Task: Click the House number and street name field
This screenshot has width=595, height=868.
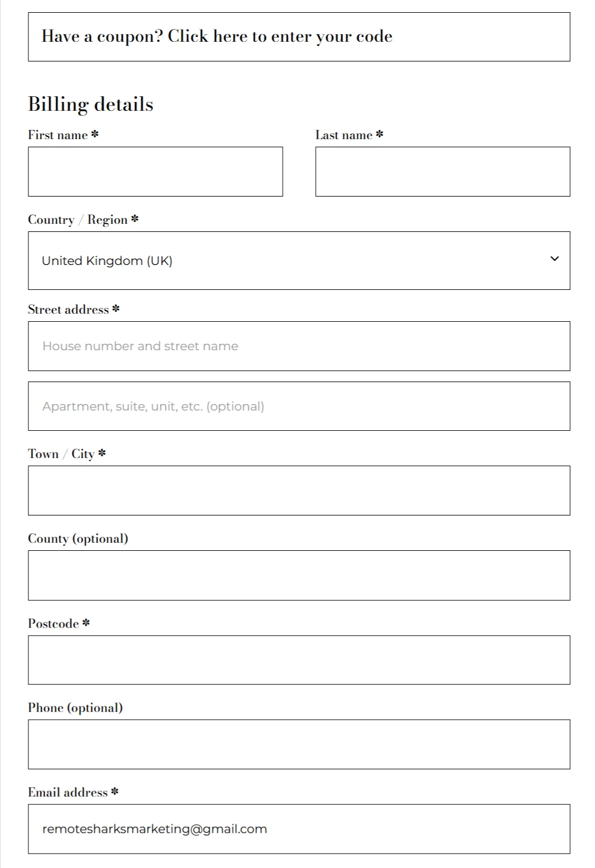Action: click(299, 346)
